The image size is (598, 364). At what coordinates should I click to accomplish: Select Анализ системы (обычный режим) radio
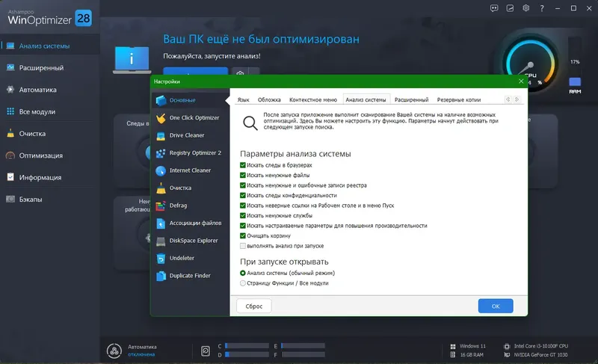pyautogui.click(x=242, y=273)
